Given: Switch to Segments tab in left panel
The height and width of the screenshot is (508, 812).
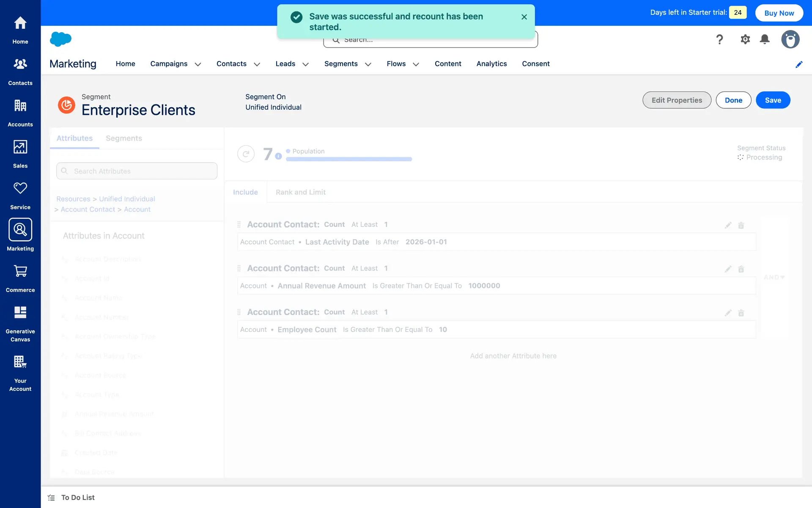Looking at the screenshot, I should [123, 138].
